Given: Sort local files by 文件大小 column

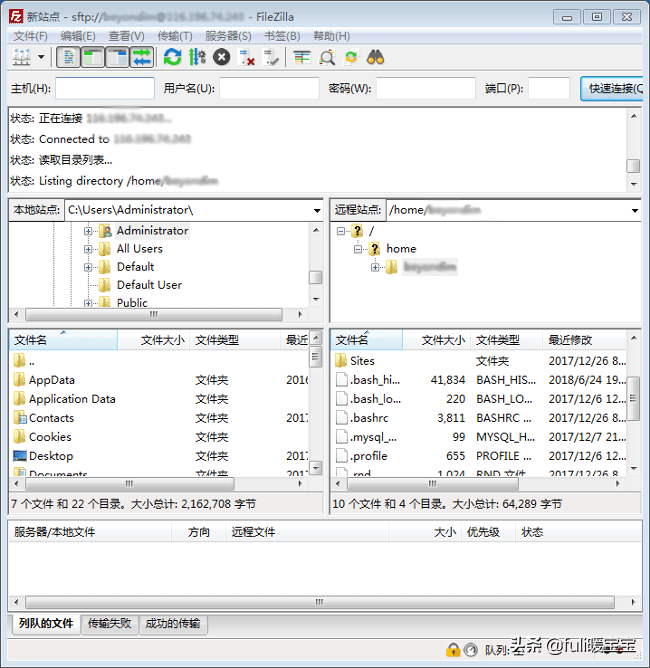Looking at the screenshot, I should click(154, 340).
